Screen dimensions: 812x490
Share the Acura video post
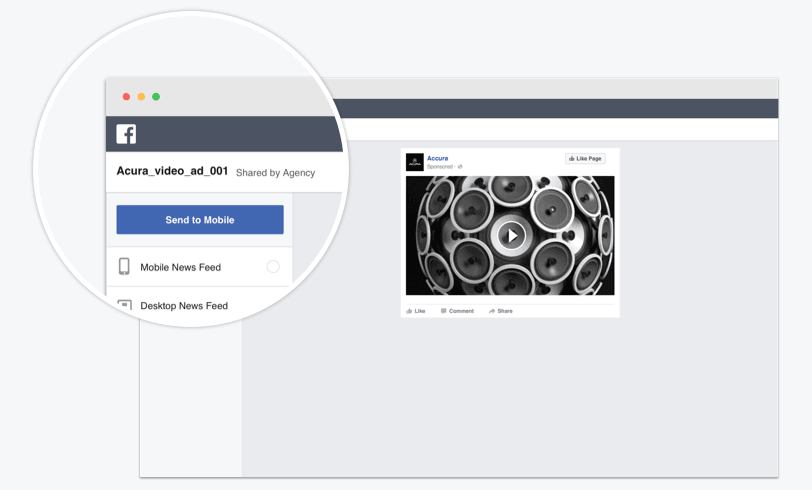[x=500, y=311]
